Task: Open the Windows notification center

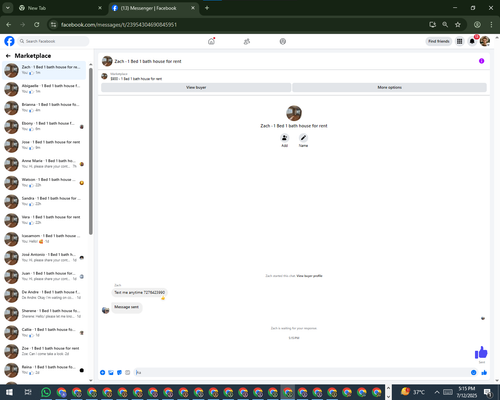Action: click(x=488, y=392)
